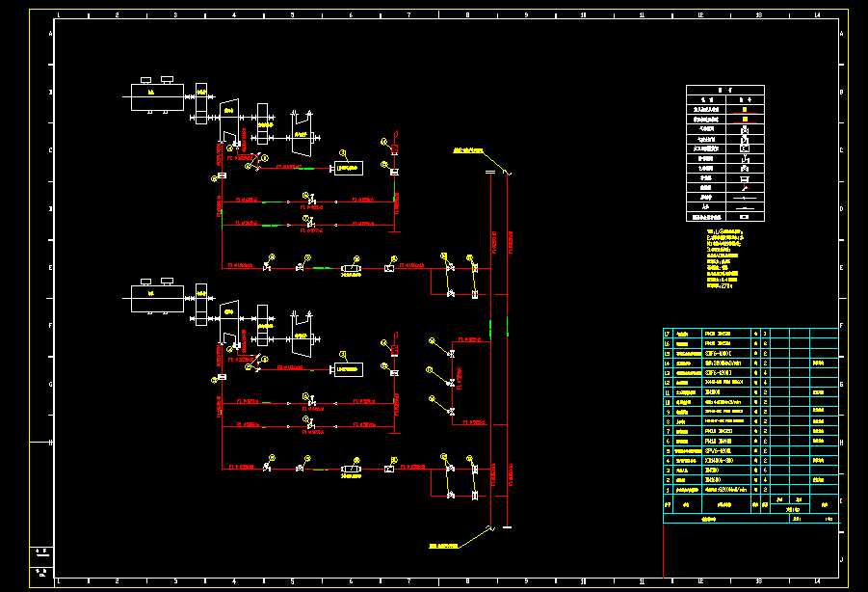
Task: Click row marker A on the left border
Action: point(51,34)
